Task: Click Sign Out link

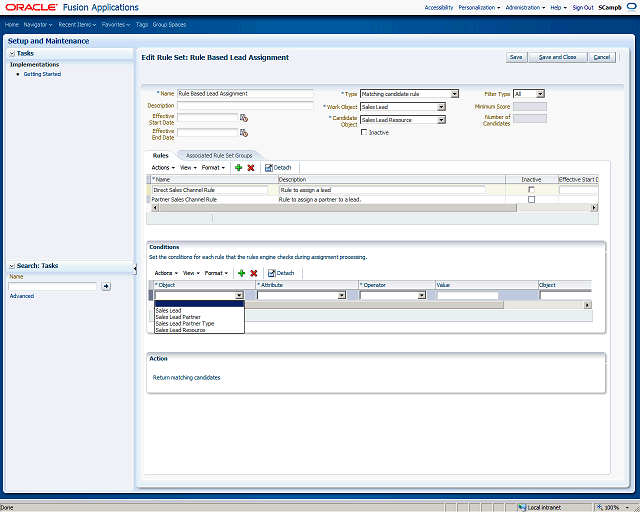Action: (x=583, y=7)
